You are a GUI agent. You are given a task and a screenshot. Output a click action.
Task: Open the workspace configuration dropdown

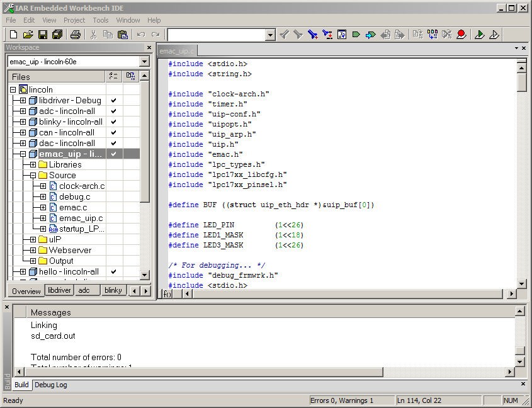[144, 62]
